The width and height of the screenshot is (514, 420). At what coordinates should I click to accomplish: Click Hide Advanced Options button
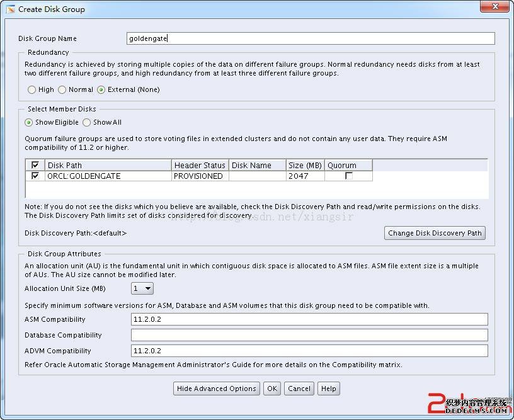[x=216, y=389]
